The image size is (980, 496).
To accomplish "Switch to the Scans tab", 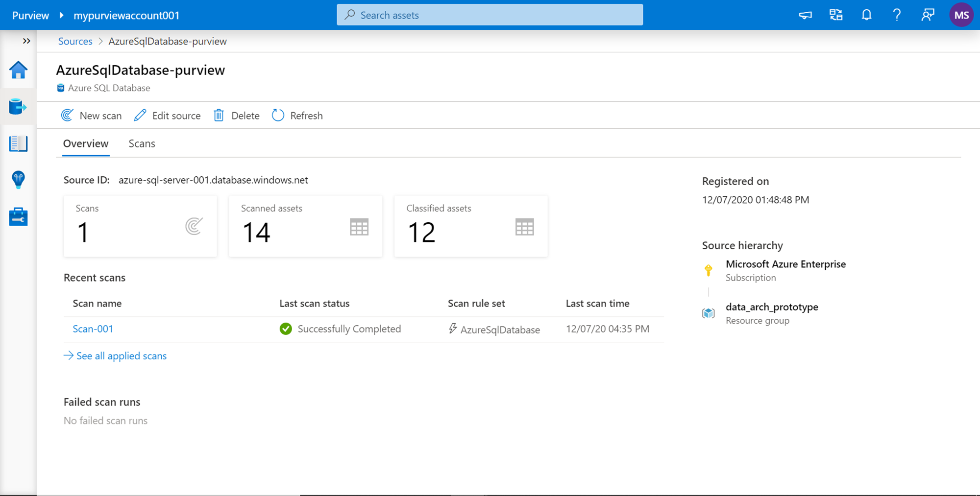I will coord(142,143).
